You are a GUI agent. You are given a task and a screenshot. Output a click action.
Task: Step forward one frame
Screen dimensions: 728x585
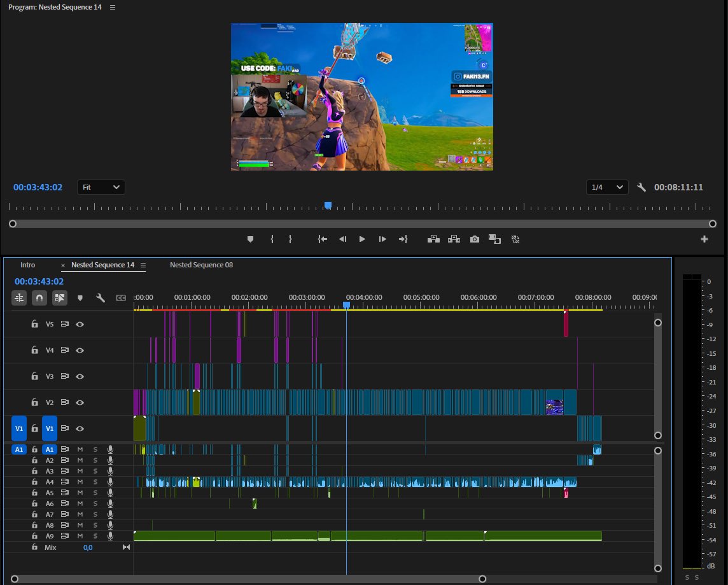382,239
